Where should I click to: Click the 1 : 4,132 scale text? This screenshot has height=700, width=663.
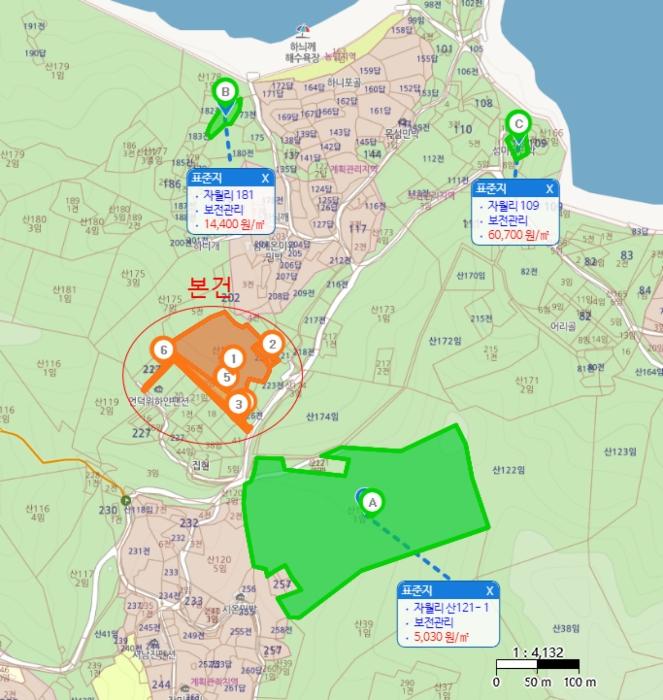[x=538, y=652]
